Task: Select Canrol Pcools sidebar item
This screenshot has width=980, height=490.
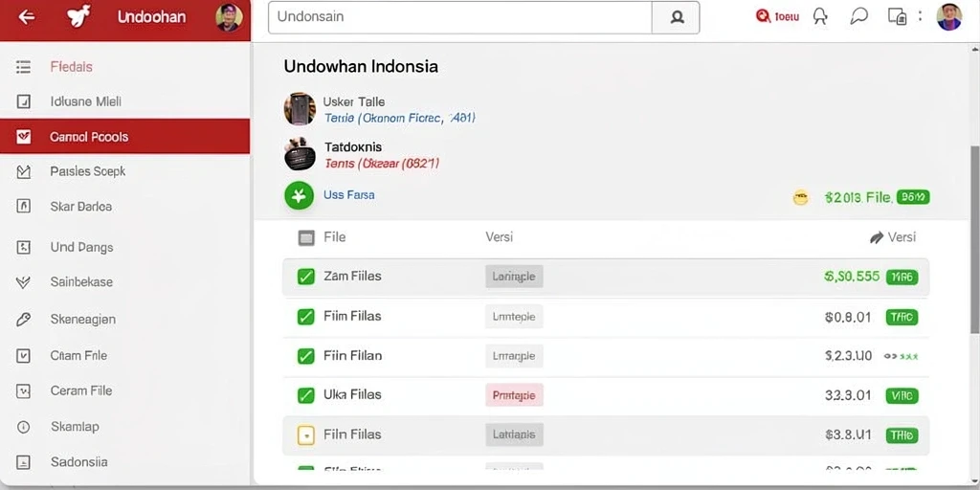Action: [x=125, y=136]
